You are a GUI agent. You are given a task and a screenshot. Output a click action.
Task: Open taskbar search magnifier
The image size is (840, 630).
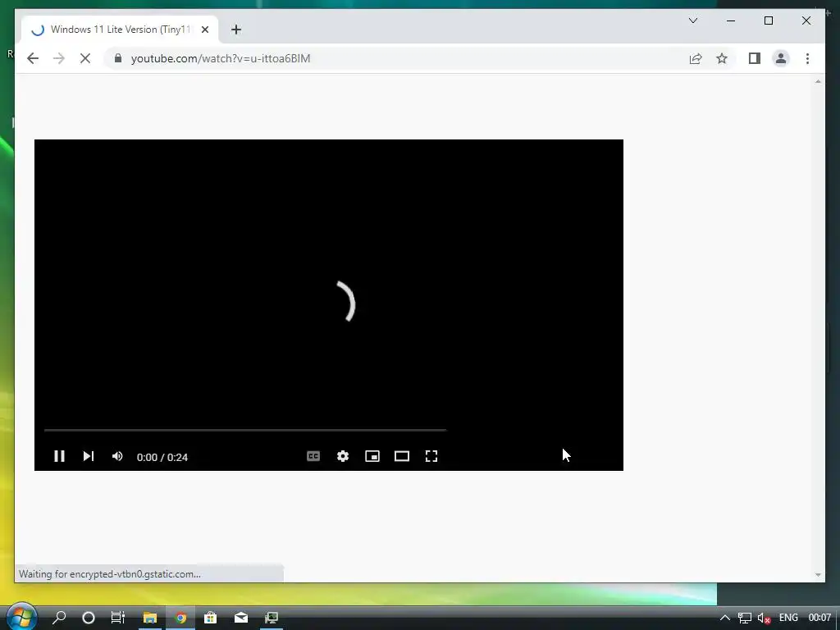coord(59,618)
